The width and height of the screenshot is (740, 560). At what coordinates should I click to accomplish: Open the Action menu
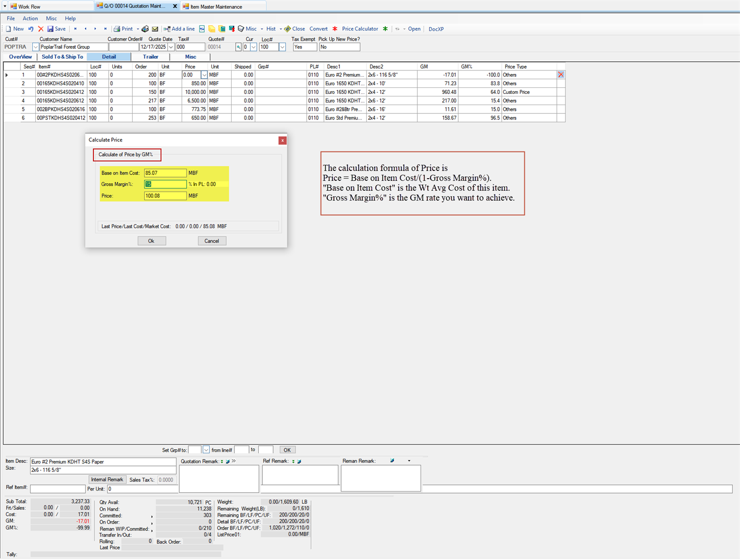point(30,18)
